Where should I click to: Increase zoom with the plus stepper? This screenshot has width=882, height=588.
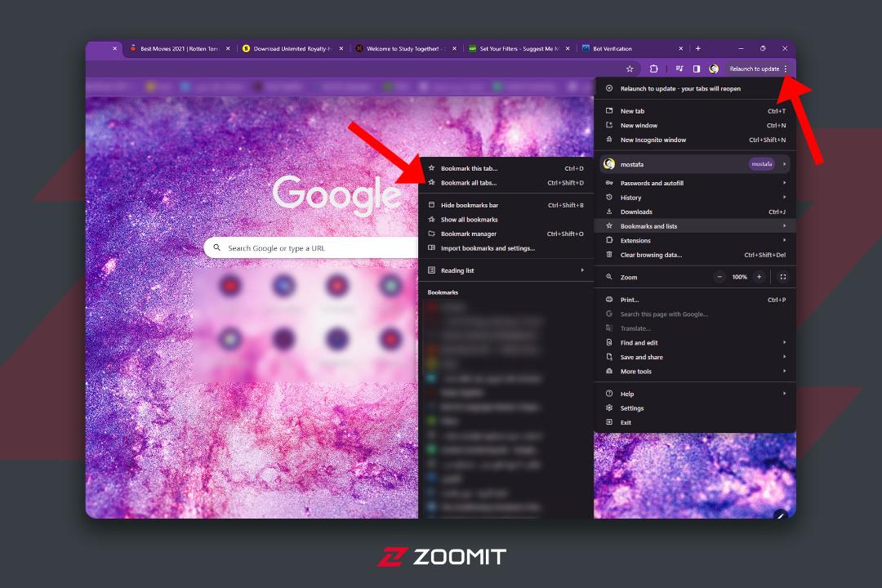click(759, 277)
